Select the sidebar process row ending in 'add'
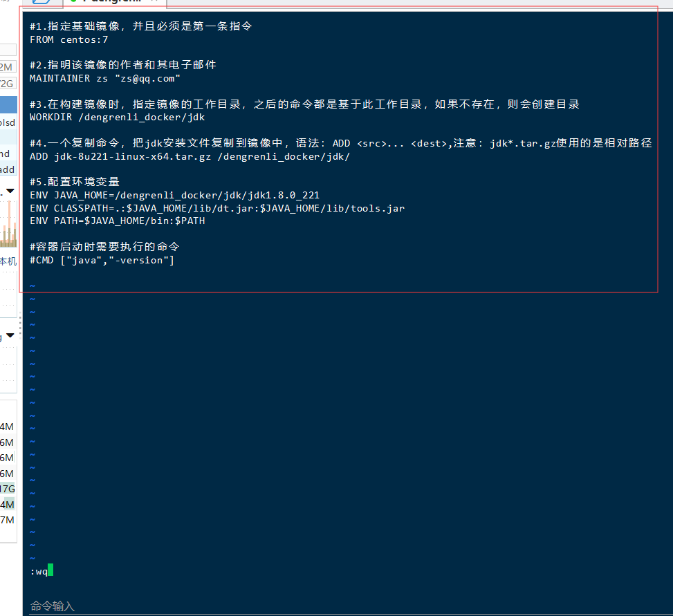Screen dimensions: 673x616 tap(8, 169)
